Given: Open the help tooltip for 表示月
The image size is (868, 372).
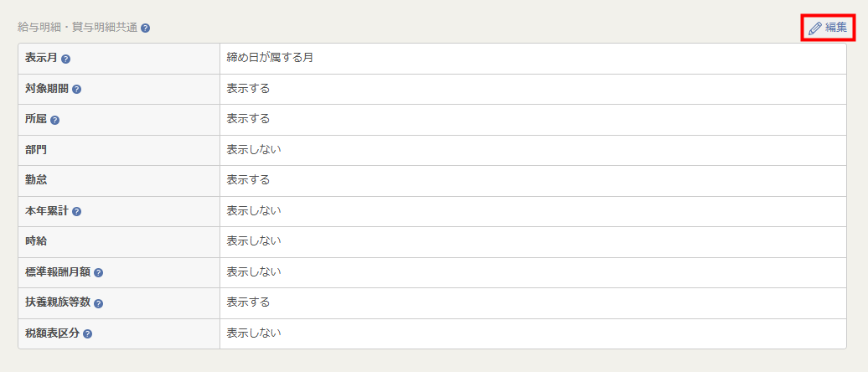Looking at the screenshot, I should point(65,59).
